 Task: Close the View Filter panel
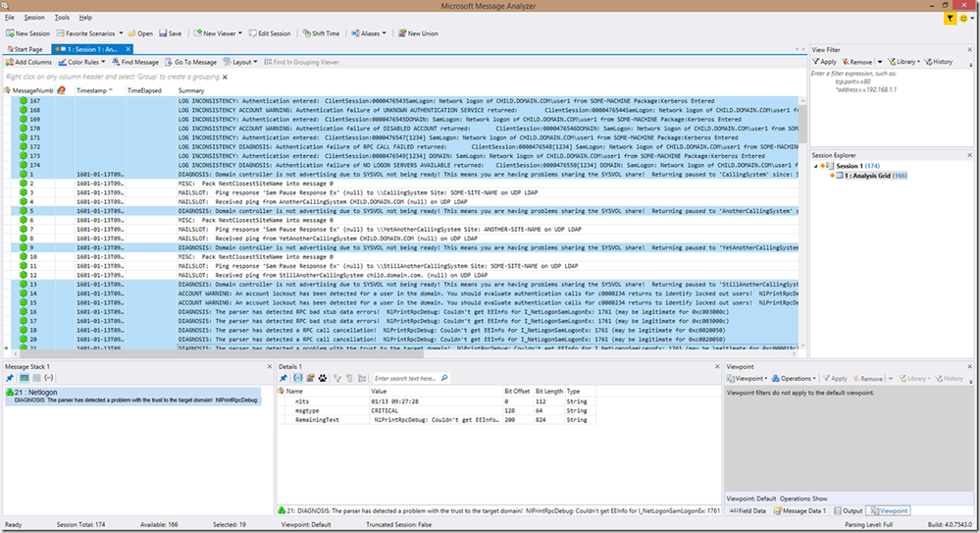point(970,49)
